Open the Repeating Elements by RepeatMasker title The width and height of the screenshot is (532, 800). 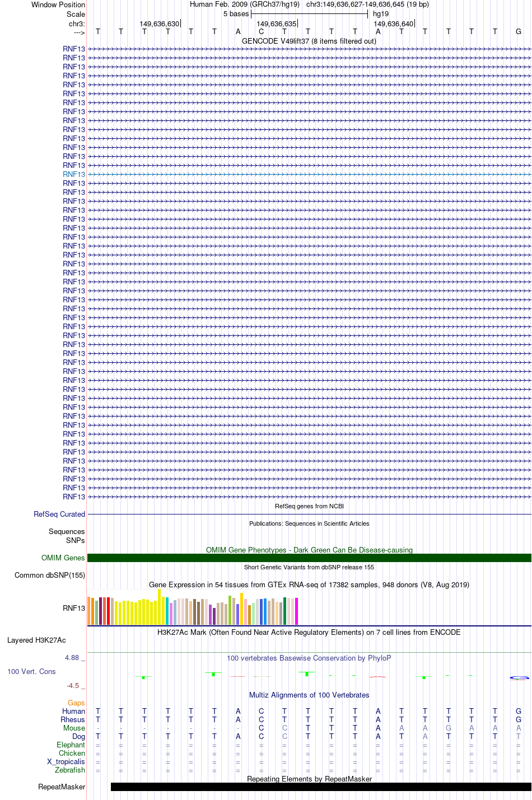point(309,779)
